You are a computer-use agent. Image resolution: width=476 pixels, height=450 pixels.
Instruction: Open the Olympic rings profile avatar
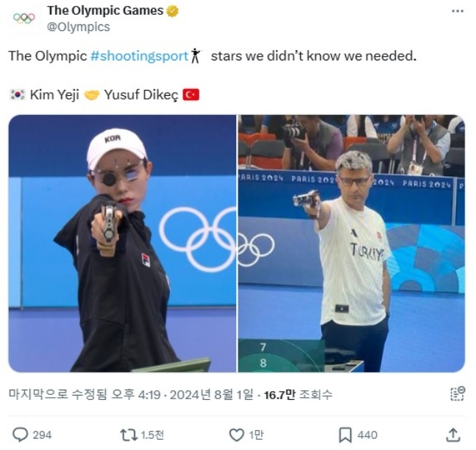tap(24, 18)
